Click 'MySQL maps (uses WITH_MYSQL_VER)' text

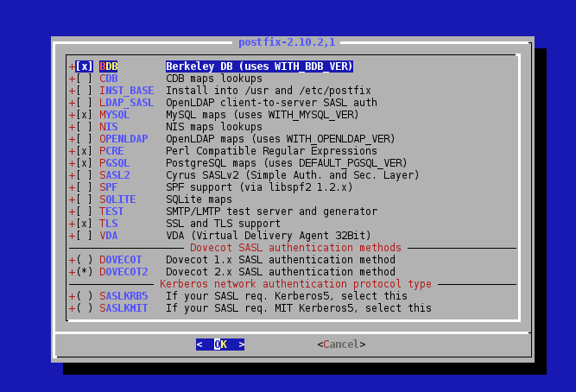263,115
